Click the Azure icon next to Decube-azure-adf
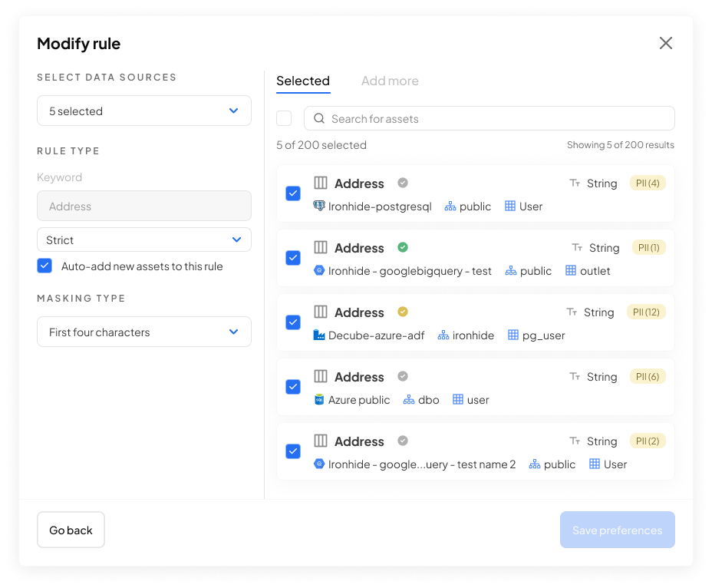 click(319, 335)
